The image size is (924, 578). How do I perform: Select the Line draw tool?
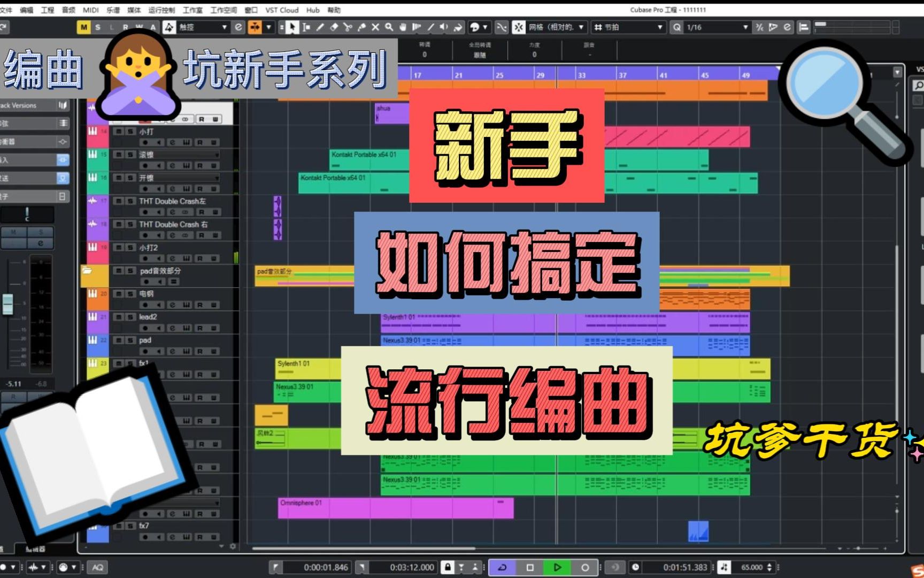tap(431, 27)
